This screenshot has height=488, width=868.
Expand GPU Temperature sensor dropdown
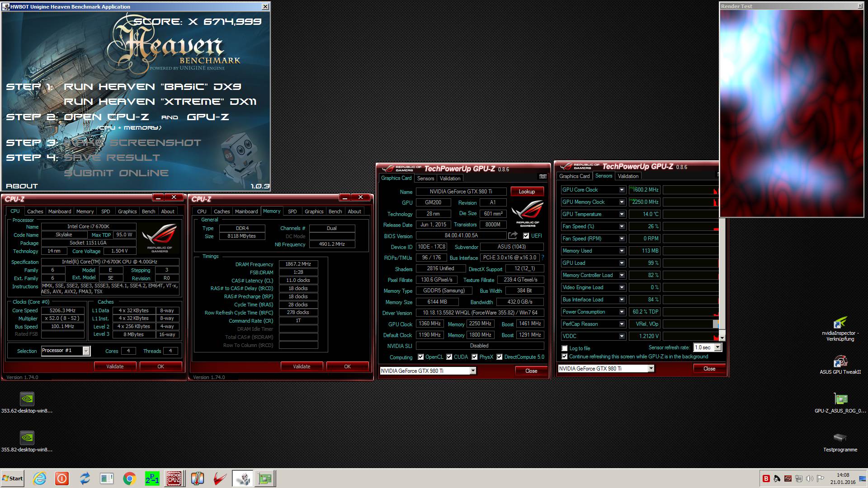(622, 214)
